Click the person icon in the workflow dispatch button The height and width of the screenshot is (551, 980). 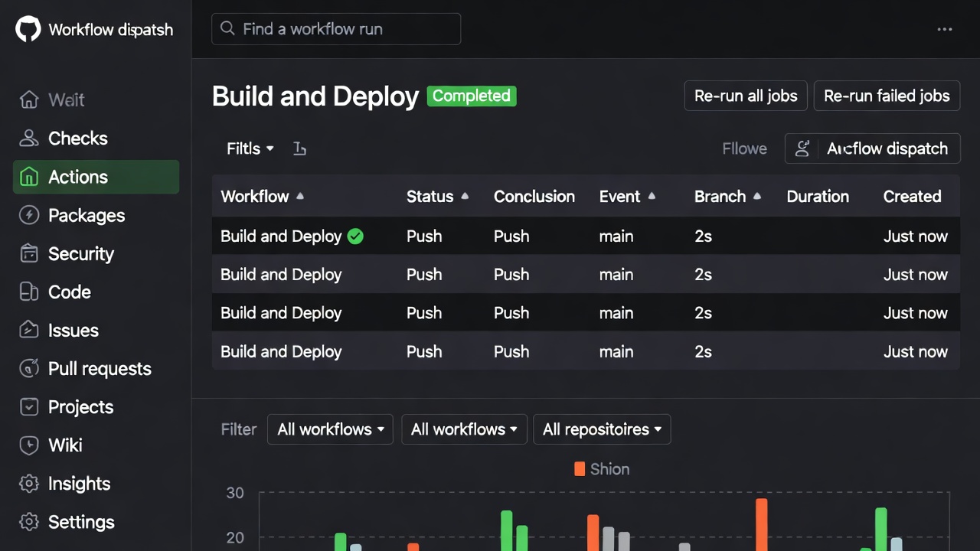[802, 148]
